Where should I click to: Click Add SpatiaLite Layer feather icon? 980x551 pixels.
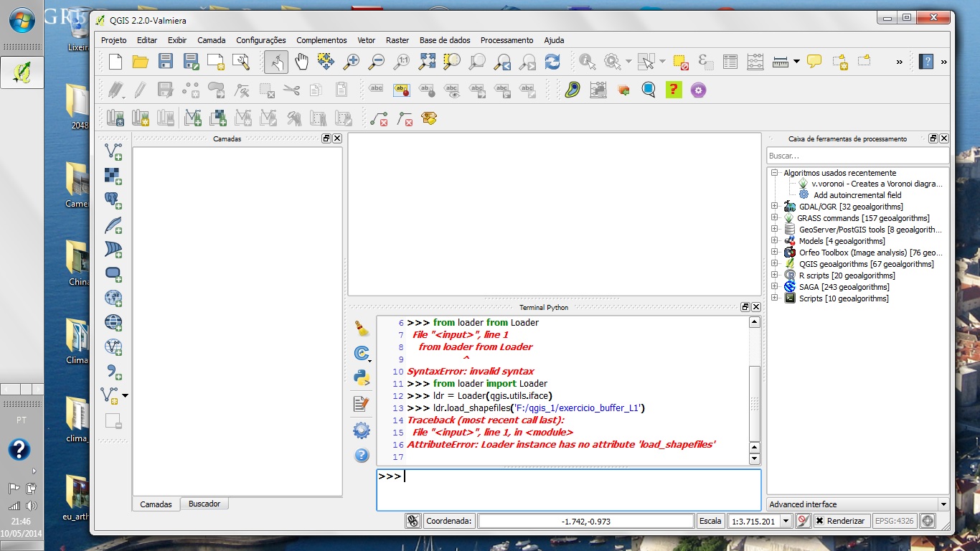(x=113, y=225)
